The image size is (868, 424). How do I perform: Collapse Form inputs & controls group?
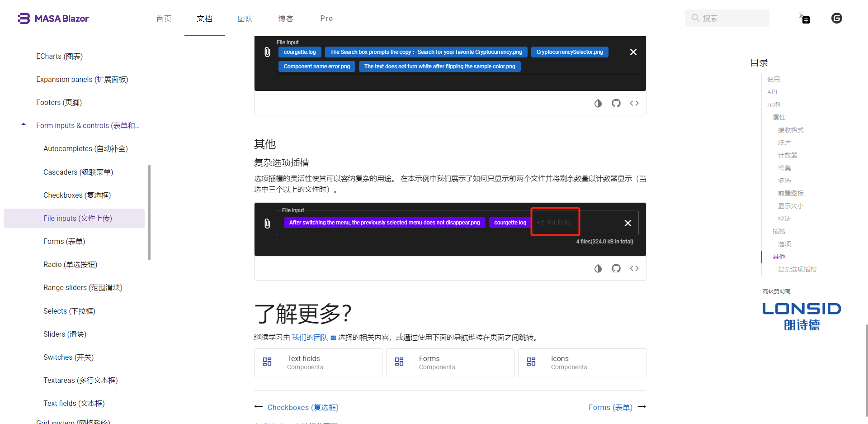coord(24,124)
